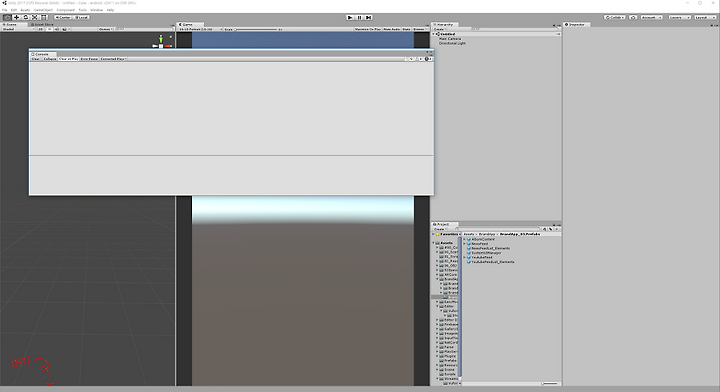
Task: Toggle Scene view audio icon
Action: pyautogui.click(x=56, y=29)
